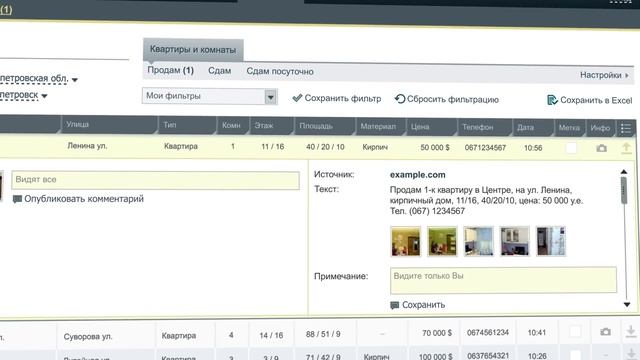640x360 pixels.
Task: Click the Ленина ул. street cell
Action: tap(87, 145)
